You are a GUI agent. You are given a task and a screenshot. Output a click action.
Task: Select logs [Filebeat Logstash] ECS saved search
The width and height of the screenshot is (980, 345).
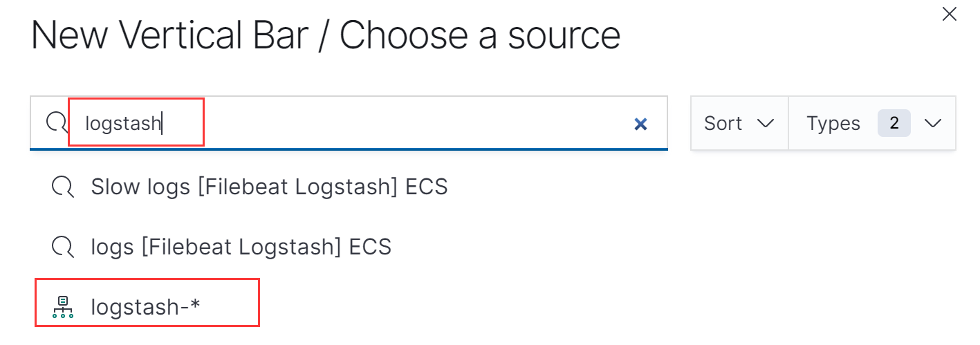coord(241,246)
